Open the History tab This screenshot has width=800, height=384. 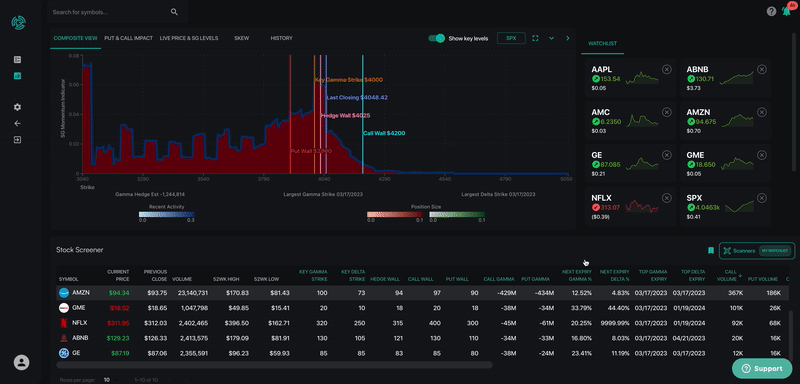pyautogui.click(x=282, y=38)
